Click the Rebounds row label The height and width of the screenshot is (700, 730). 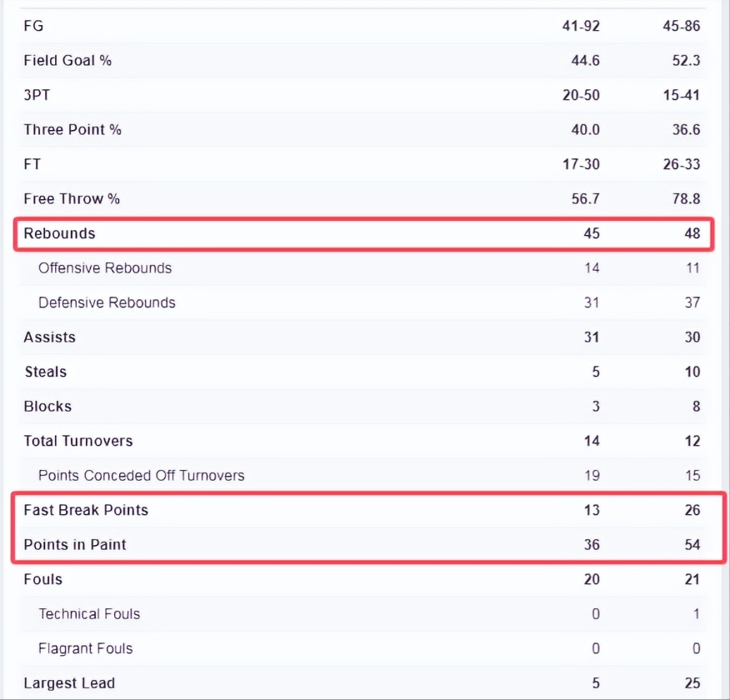coord(59,233)
